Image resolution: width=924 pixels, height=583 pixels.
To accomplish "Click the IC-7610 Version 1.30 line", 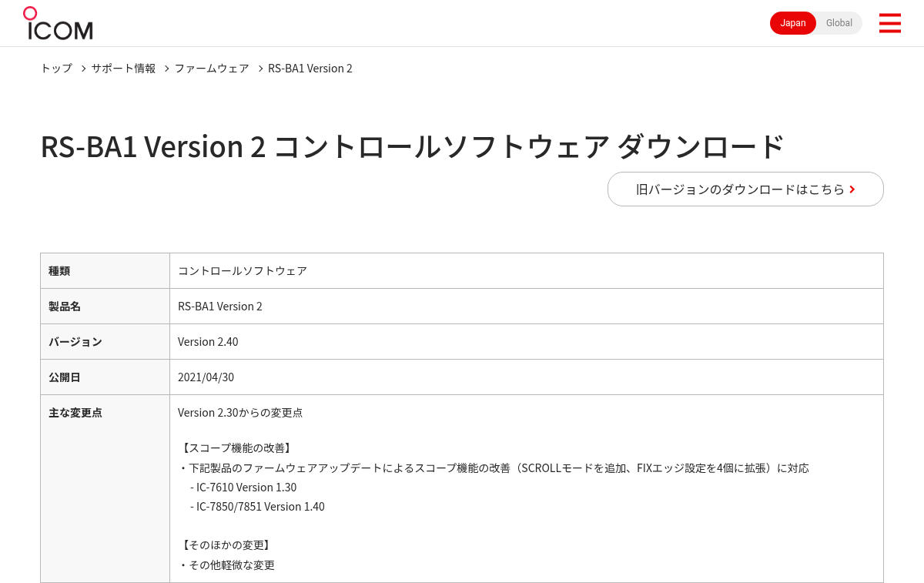I will tap(243, 488).
